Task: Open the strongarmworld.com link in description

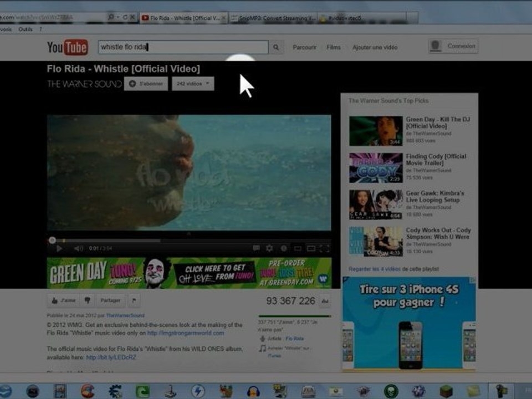Action: tap(186, 333)
